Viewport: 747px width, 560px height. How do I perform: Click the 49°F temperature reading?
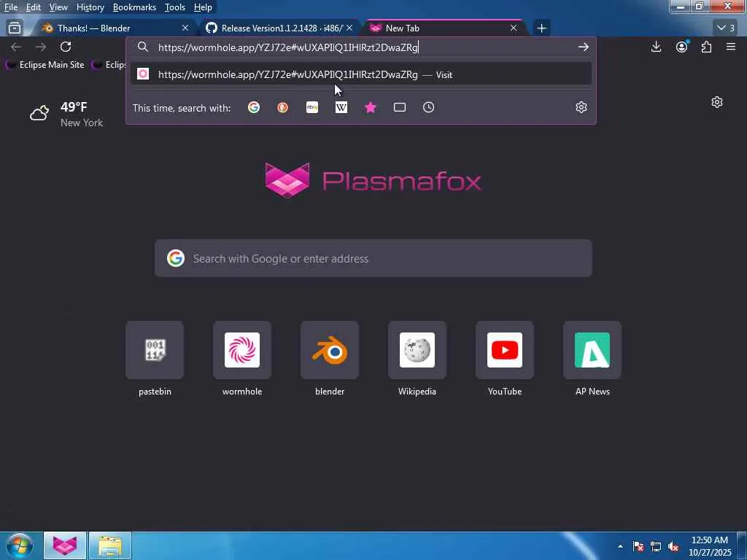point(74,106)
